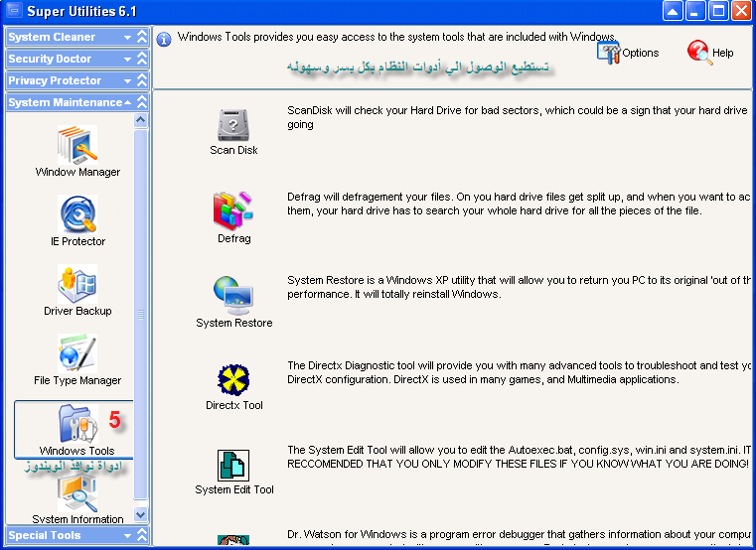Click the Super Utilities title bar icon

[14, 10]
